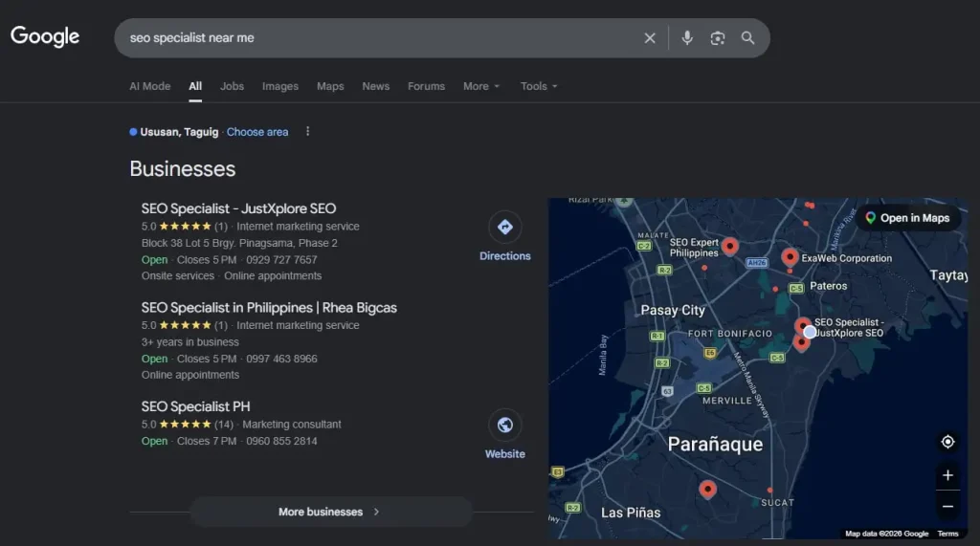Open search by image camera icon
980x546 pixels.
pos(718,38)
